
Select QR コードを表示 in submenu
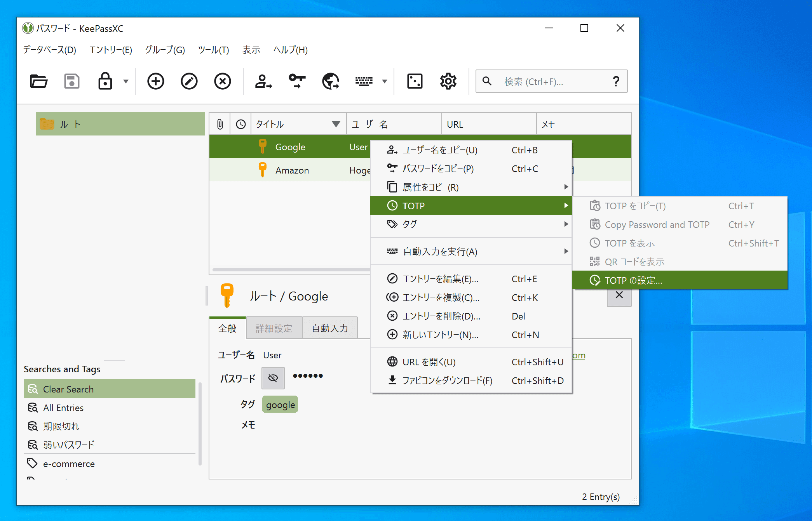tap(680, 262)
